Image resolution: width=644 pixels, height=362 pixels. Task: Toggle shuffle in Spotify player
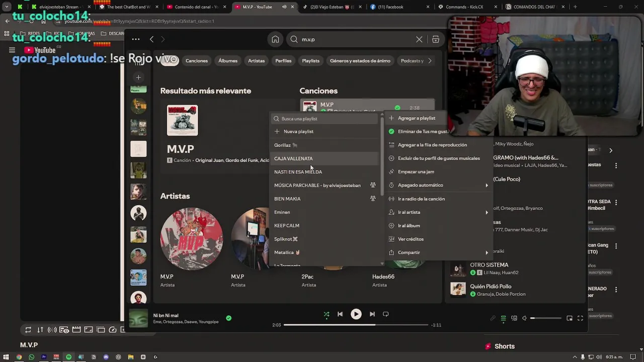point(327,314)
